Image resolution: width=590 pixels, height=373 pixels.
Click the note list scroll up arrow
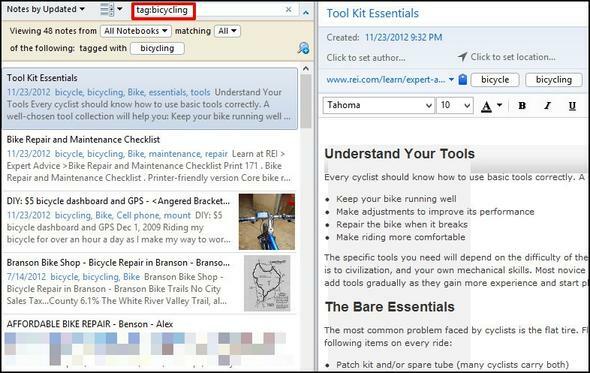(x=306, y=69)
